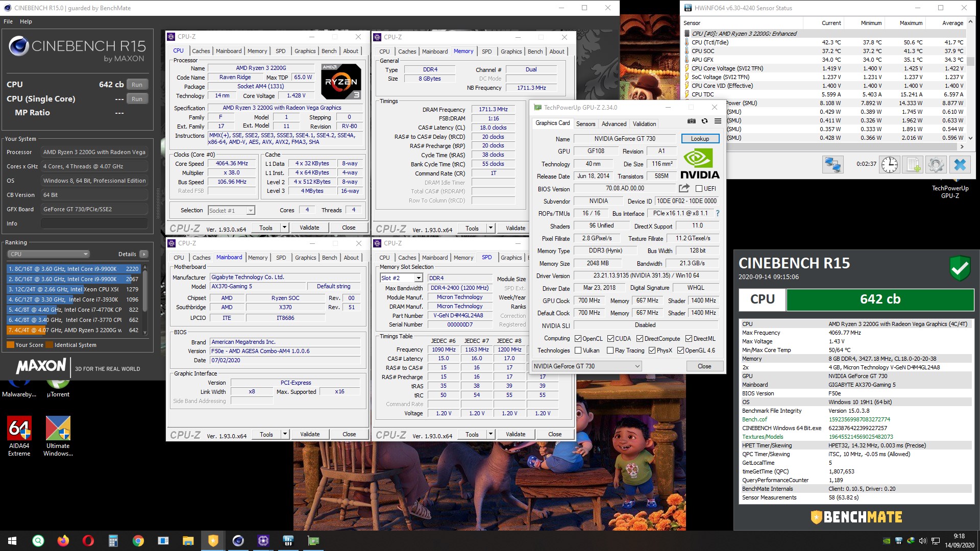The height and width of the screenshot is (551, 980).
Task: Open the Cinebench Ranking CPU dropdown
Action: (x=48, y=254)
